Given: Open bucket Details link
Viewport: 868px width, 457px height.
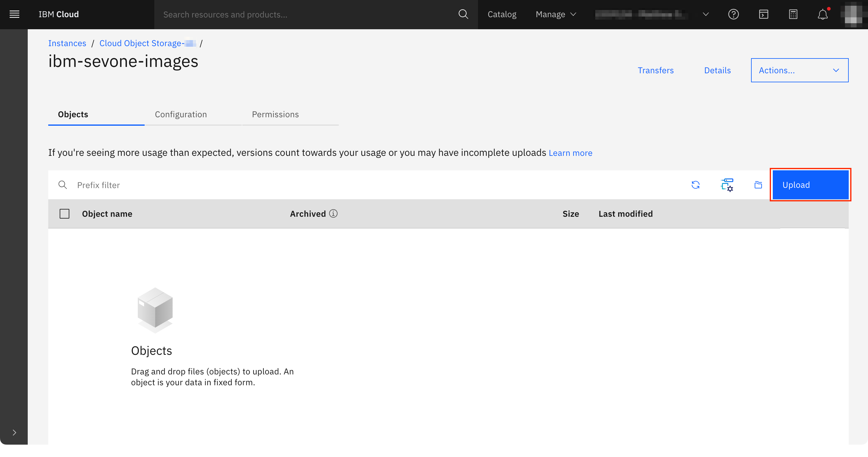Looking at the screenshot, I should (x=717, y=70).
